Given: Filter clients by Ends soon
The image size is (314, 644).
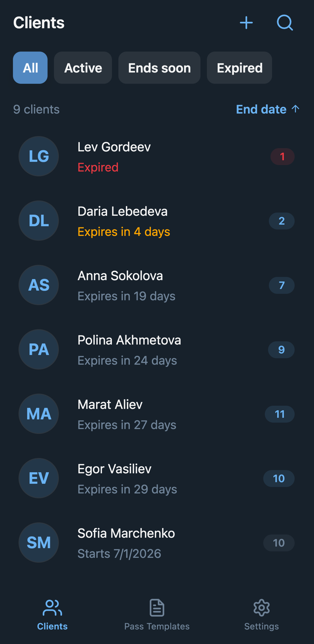Looking at the screenshot, I should click(159, 68).
